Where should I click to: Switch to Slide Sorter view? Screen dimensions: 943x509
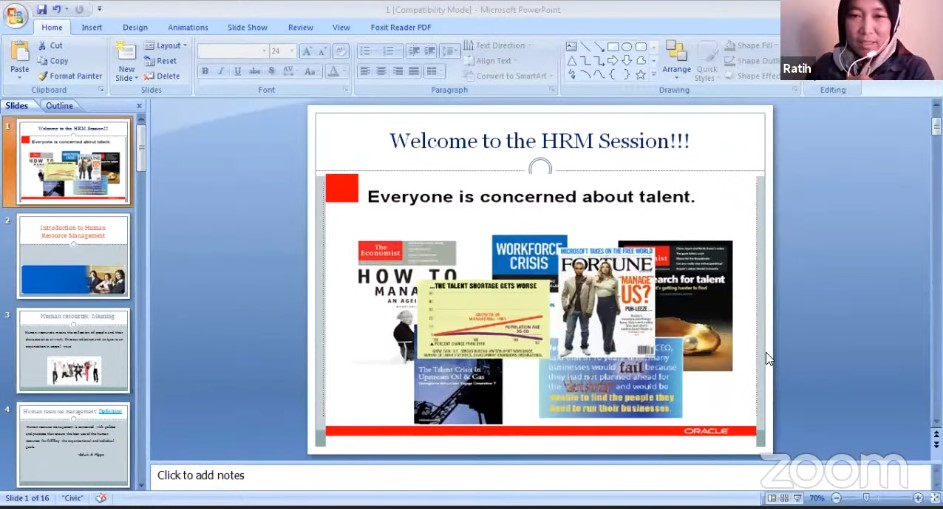tap(785, 498)
